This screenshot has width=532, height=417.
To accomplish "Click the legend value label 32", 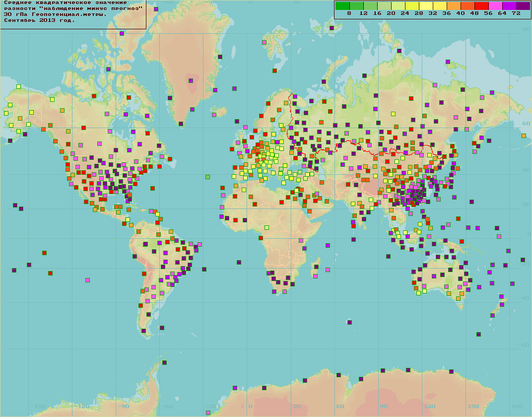I will click(x=433, y=13).
